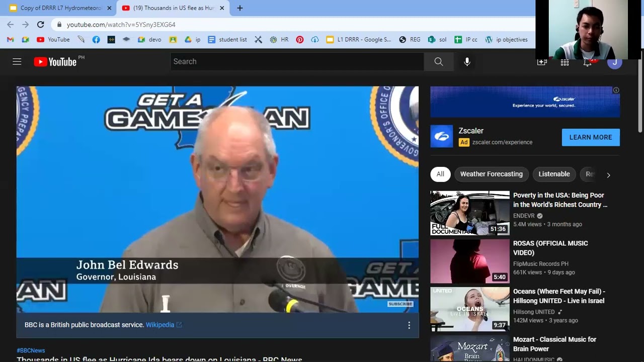Start voice search with microphone icon

pyautogui.click(x=467, y=61)
